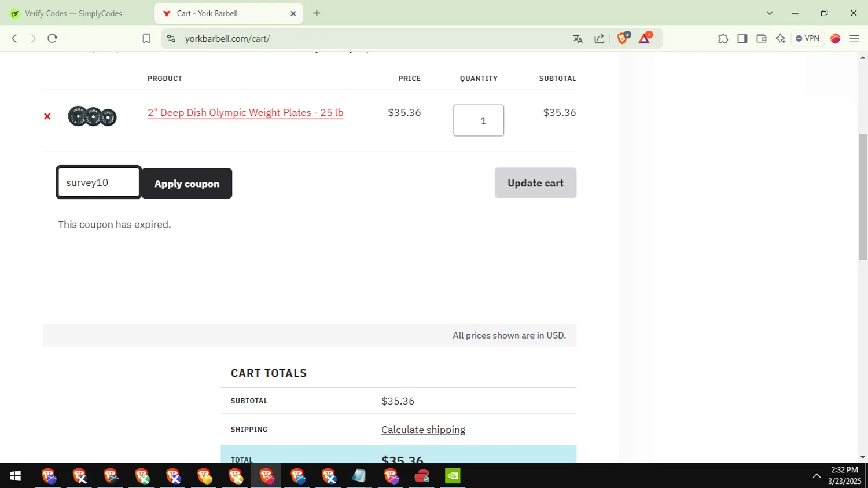Open the red profile avatar icon
The image size is (868, 488).
click(x=835, y=39)
